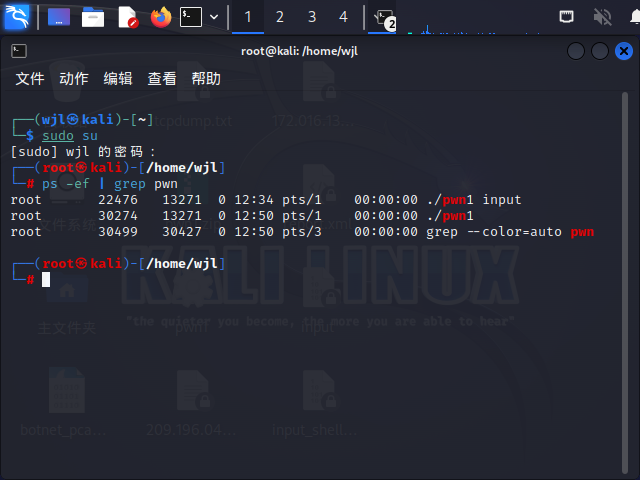This screenshot has height=480, width=640.
Task: Open the network connection tray icon
Action: click(566, 17)
